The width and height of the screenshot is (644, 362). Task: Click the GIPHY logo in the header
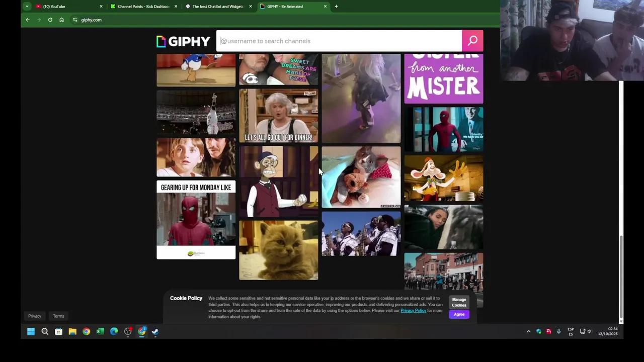point(183,41)
